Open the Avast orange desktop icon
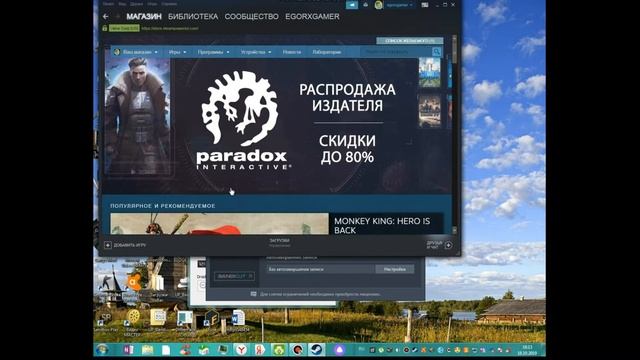Screen dimensions: 640x360 coord(134,282)
